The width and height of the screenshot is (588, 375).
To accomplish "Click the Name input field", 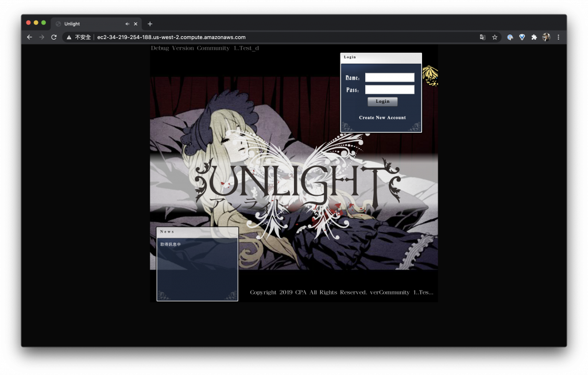I will click(390, 78).
